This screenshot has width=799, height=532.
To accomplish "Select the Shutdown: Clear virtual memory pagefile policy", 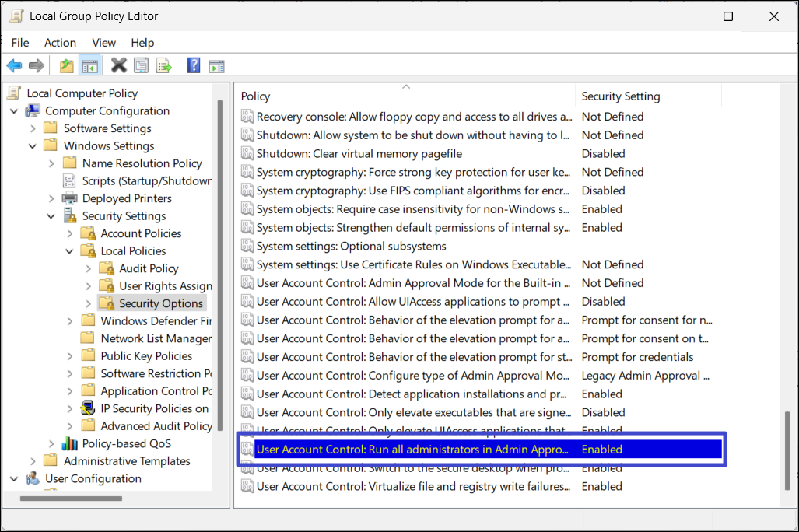I will tap(359, 154).
